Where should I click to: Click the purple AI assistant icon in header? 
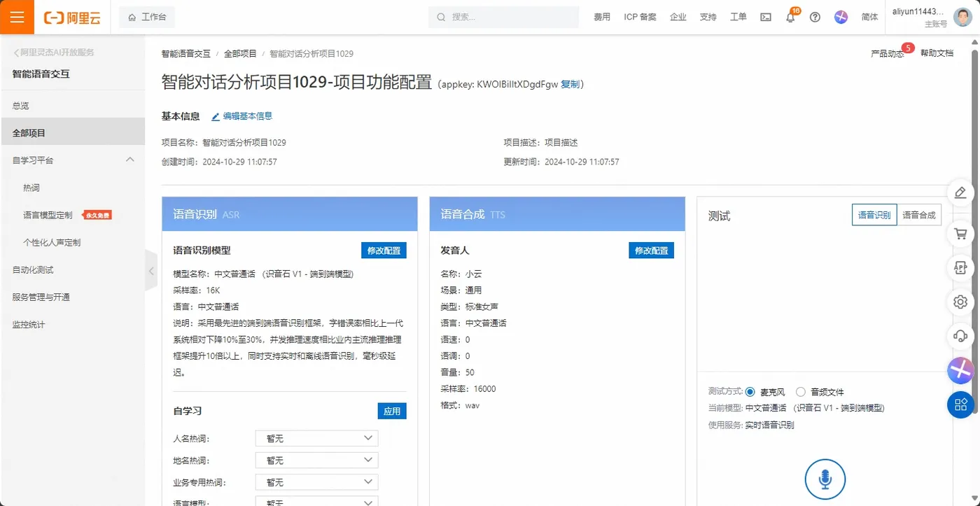pyautogui.click(x=841, y=17)
